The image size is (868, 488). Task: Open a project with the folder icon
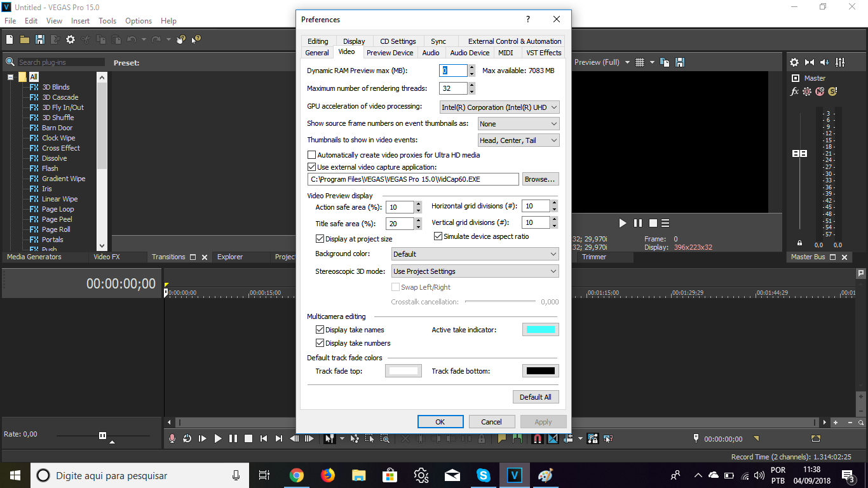click(25, 39)
